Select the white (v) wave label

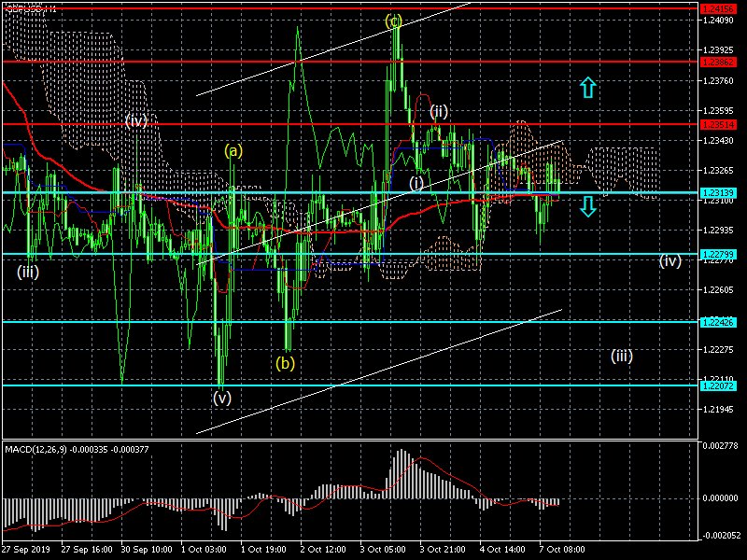click(221, 398)
